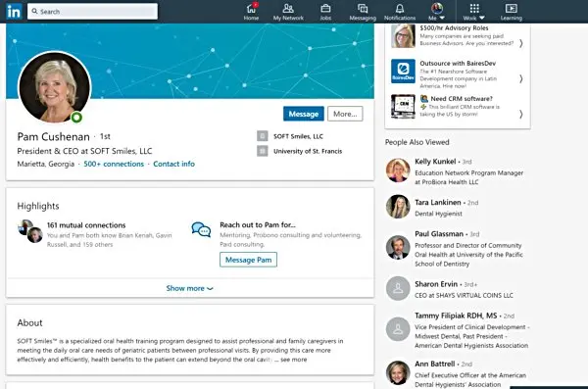Image resolution: width=588 pixels, height=389 pixels.
Task: Open the Home nav icon
Action: 251,12
